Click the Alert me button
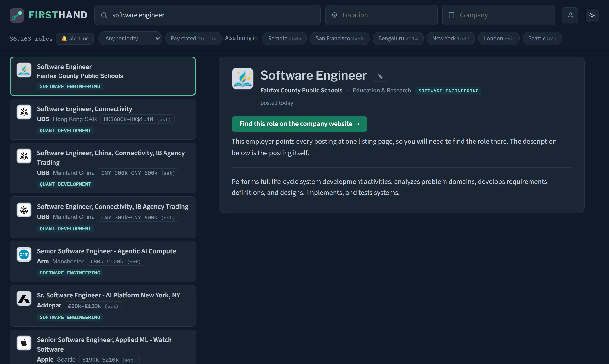This screenshot has height=364, width=609. pos(75,39)
